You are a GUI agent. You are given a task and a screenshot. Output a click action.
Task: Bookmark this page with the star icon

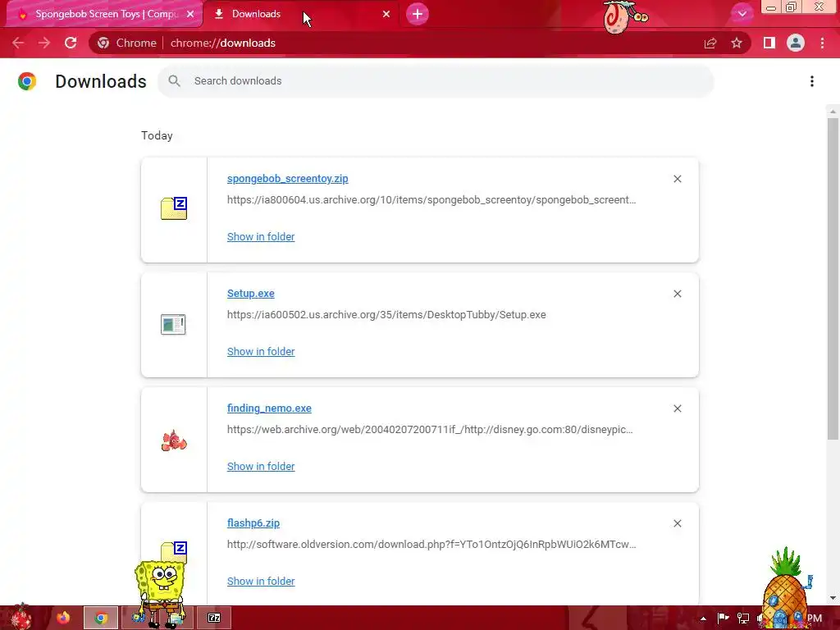(737, 43)
